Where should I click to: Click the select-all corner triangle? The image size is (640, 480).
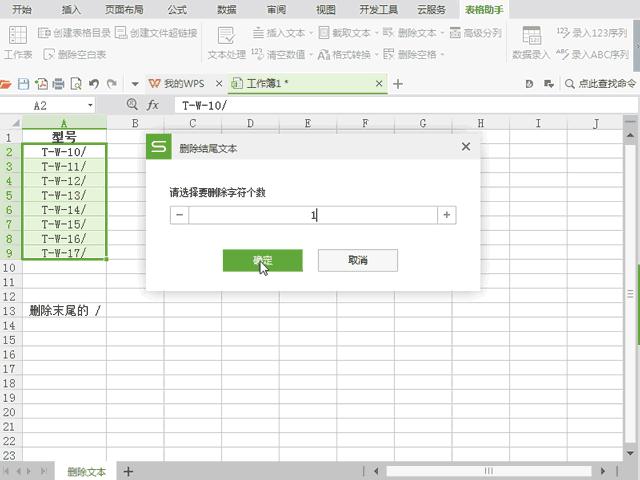15,123
